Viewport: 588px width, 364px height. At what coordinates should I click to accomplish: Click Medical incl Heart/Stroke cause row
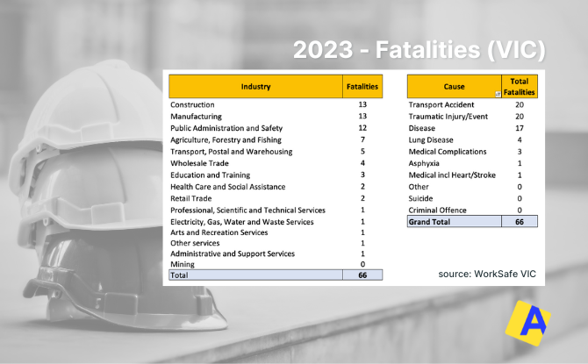tap(472, 175)
